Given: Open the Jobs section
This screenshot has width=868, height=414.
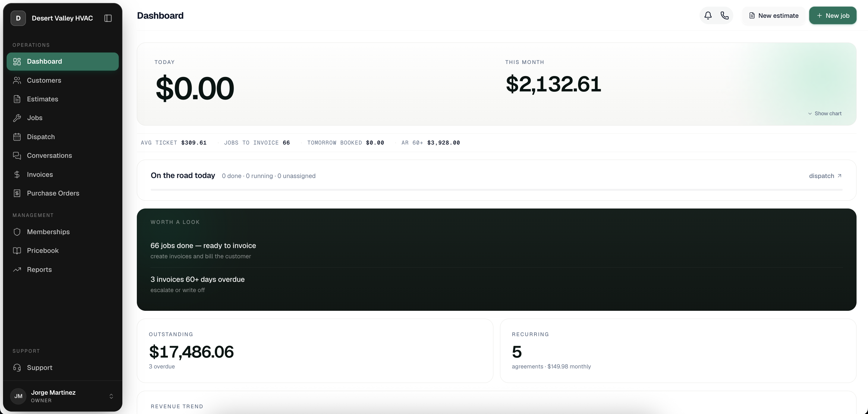Looking at the screenshot, I should (63, 118).
